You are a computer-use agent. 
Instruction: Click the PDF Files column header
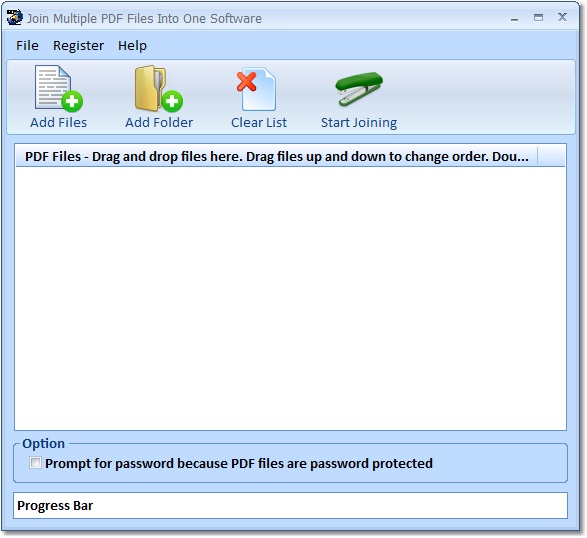click(276, 156)
